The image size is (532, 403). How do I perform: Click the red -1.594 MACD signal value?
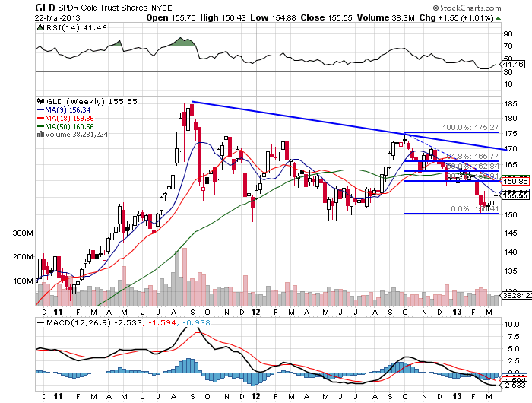pos(161,323)
